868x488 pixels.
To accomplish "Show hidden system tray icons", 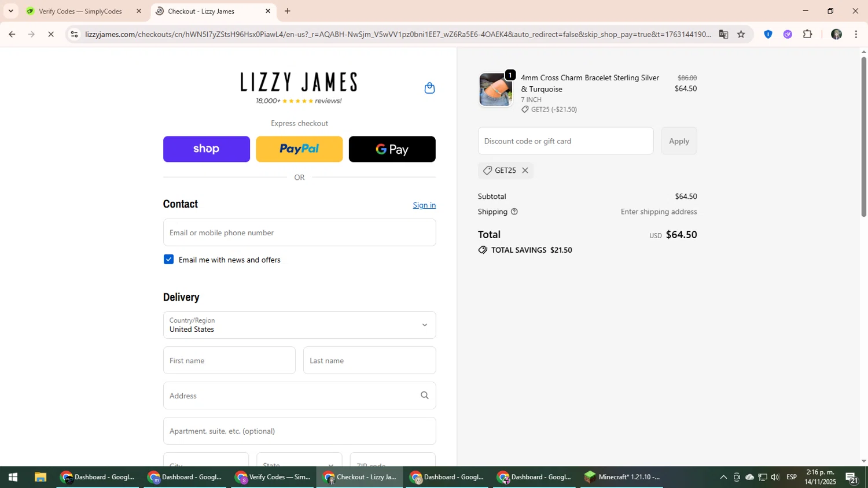I will click(723, 477).
